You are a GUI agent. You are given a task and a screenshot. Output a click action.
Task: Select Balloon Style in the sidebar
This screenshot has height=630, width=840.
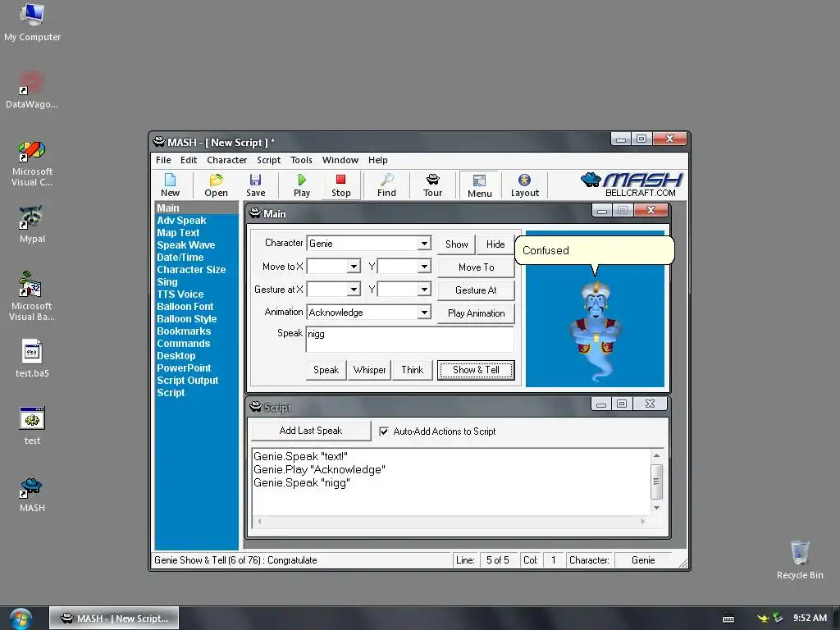(186, 319)
